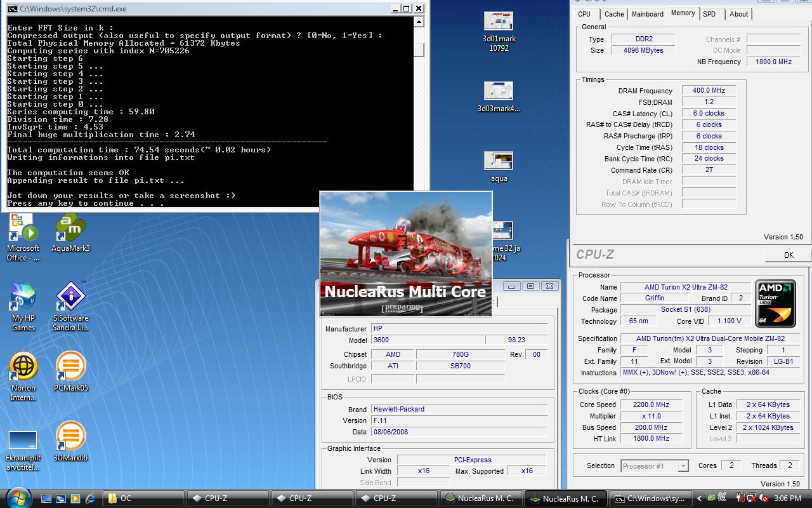This screenshot has width=812, height=508.
Task: Open the SPD tab in CPU-Z
Action: pos(709,14)
